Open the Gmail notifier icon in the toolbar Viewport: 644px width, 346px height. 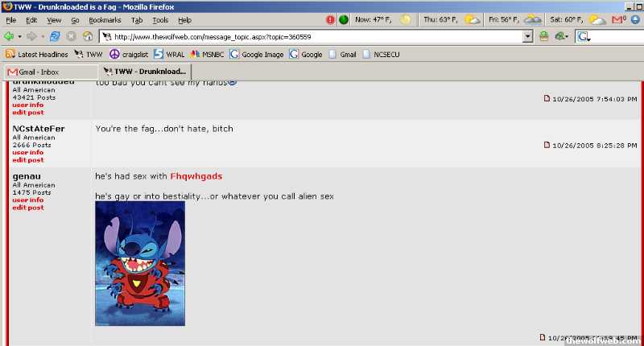(619, 19)
